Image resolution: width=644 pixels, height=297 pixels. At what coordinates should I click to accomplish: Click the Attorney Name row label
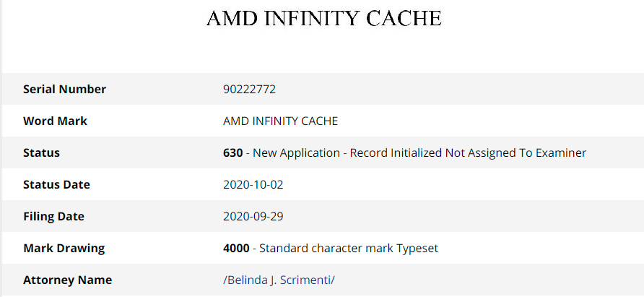coord(67,280)
